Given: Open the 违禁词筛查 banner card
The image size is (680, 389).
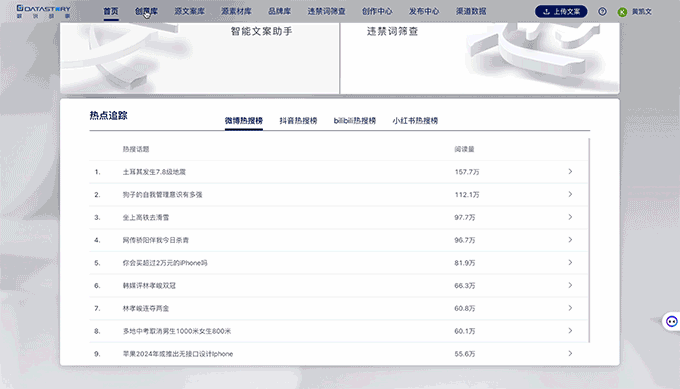Looking at the screenshot, I should 480,58.
